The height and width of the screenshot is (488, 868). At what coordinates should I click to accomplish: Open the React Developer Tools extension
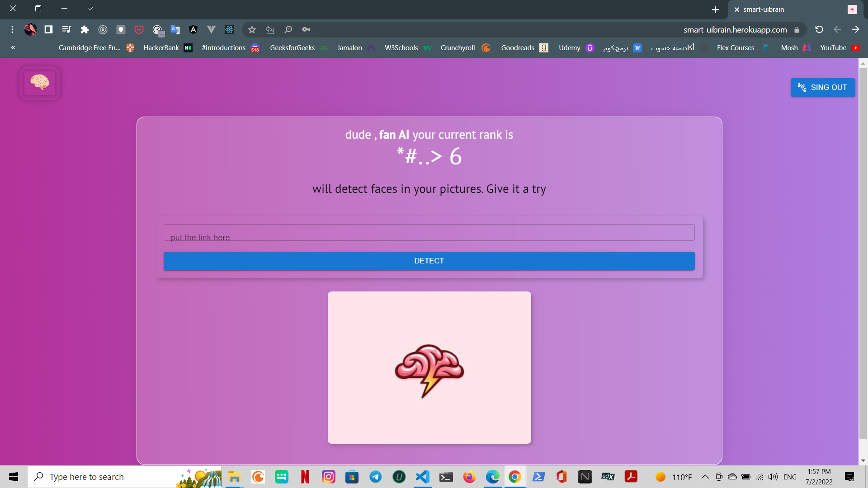pyautogui.click(x=229, y=29)
